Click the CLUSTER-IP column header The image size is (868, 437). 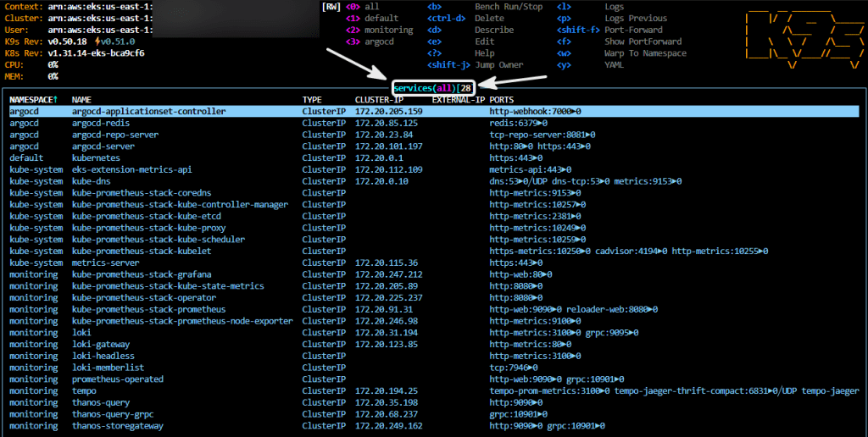click(379, 100)
